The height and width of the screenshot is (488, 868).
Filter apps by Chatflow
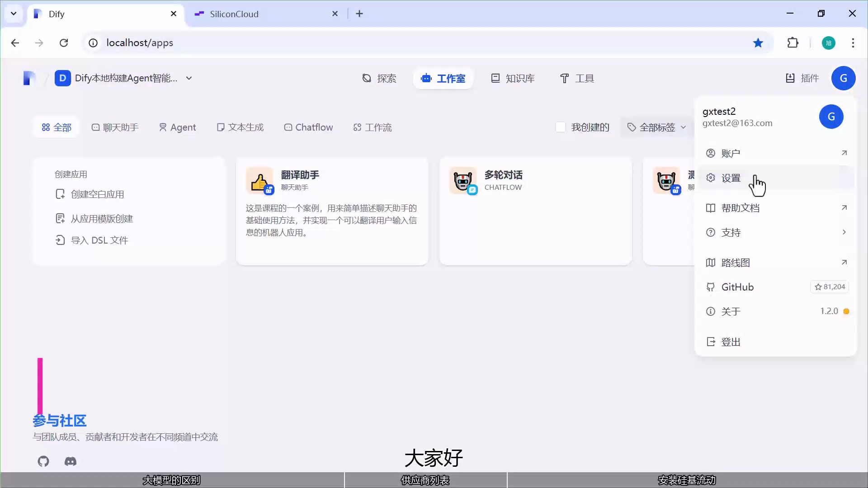pos(308,127)
